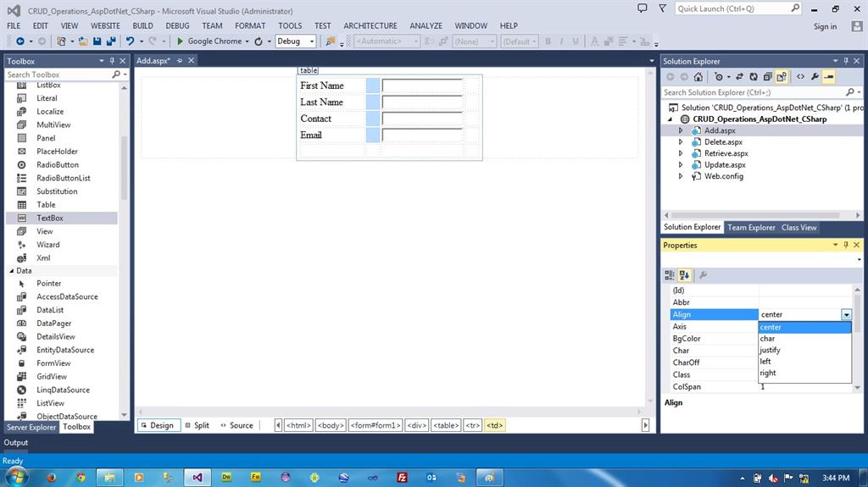
Task: Switch to the Class View tab
Action: pos(798,228)
